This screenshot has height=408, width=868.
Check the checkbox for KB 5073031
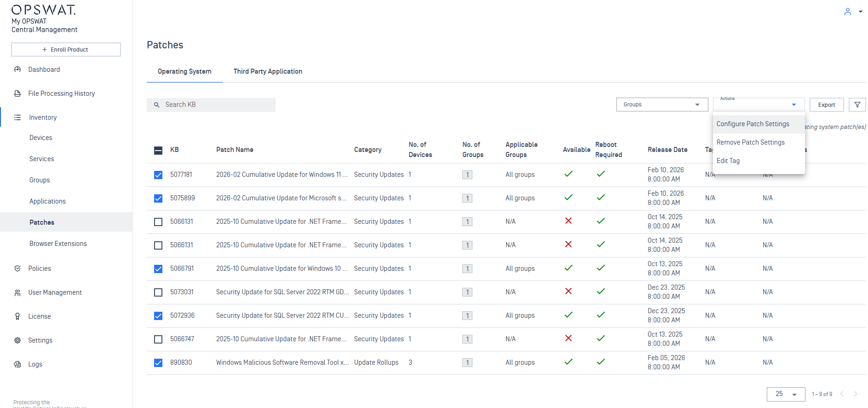click(x=158, y=292)
